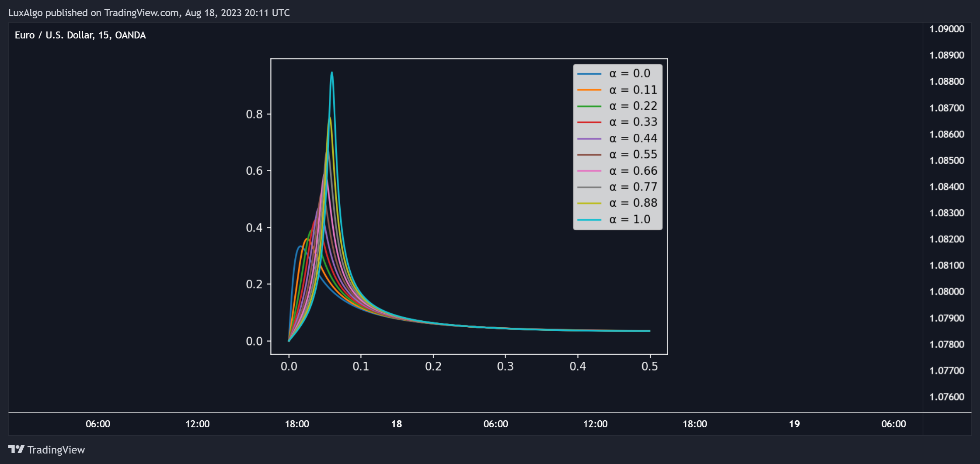Screen dimensions: 980x464
Task: Click the 0.4 y-axis tick label
Action: coord(255,228)
